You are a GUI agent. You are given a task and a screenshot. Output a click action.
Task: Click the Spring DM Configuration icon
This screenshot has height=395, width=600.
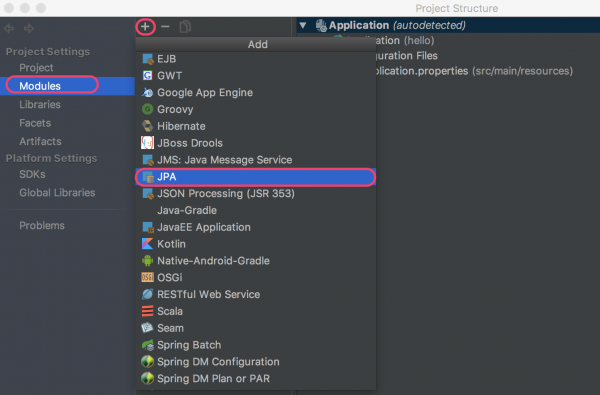(x=148, y=362)
